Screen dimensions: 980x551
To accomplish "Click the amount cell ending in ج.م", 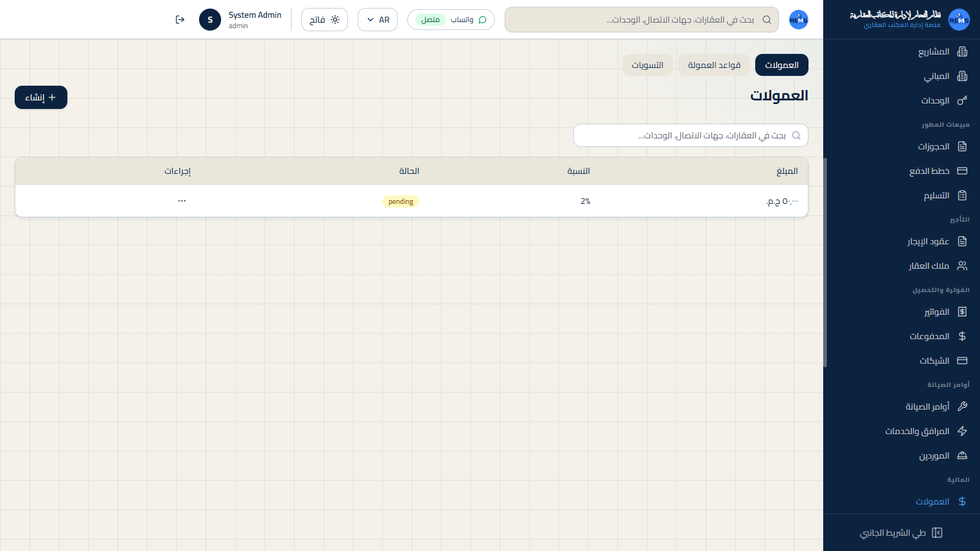I will (782, 201).
